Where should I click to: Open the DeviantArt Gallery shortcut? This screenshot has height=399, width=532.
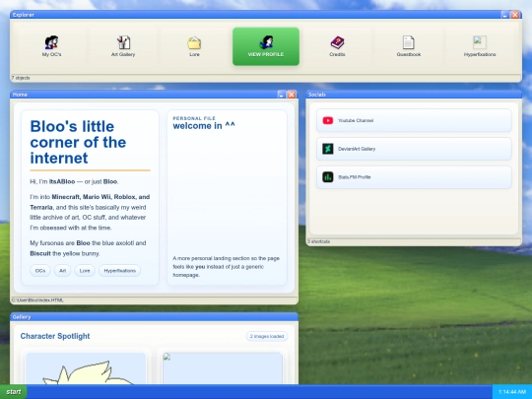[x=414, y=149]
